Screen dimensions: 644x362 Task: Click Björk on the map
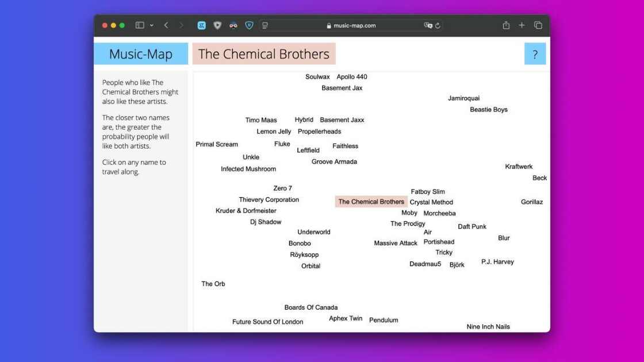tap(457, 265)
